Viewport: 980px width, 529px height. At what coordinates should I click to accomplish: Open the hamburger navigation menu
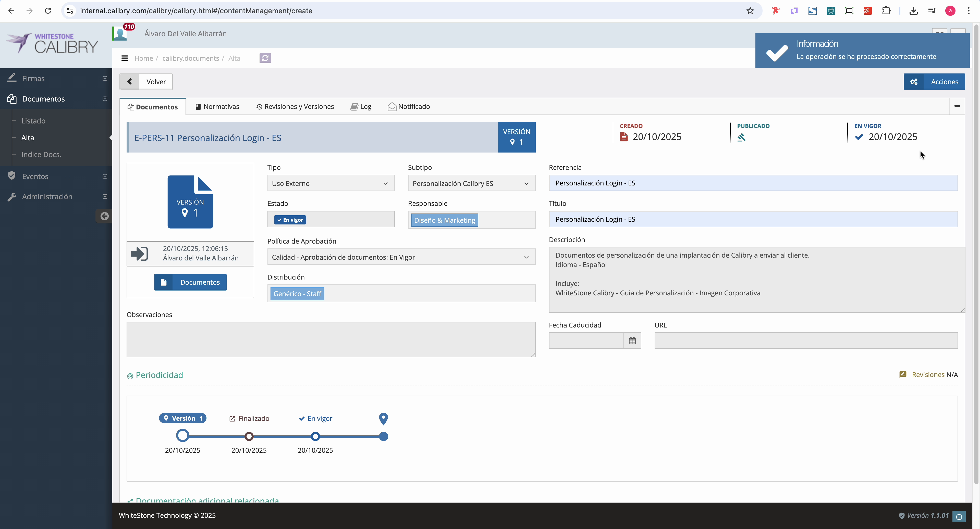(x=125, y=58)
